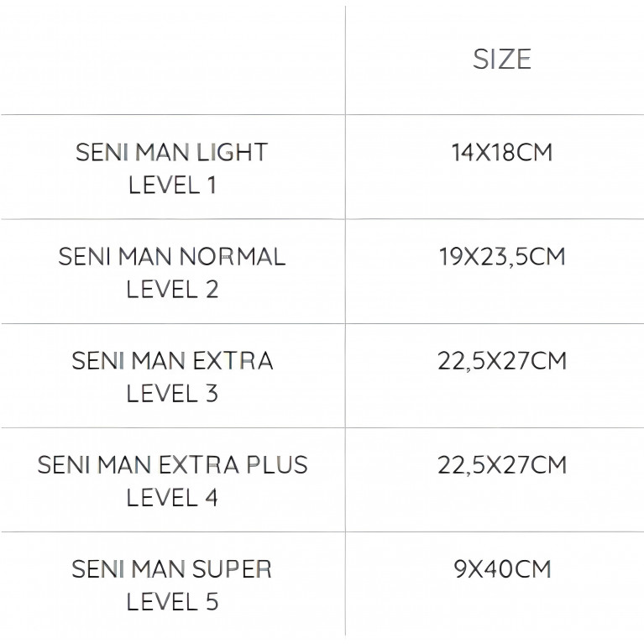
Task: Click the LEVEL 1 label
Action: pos(172,185)
